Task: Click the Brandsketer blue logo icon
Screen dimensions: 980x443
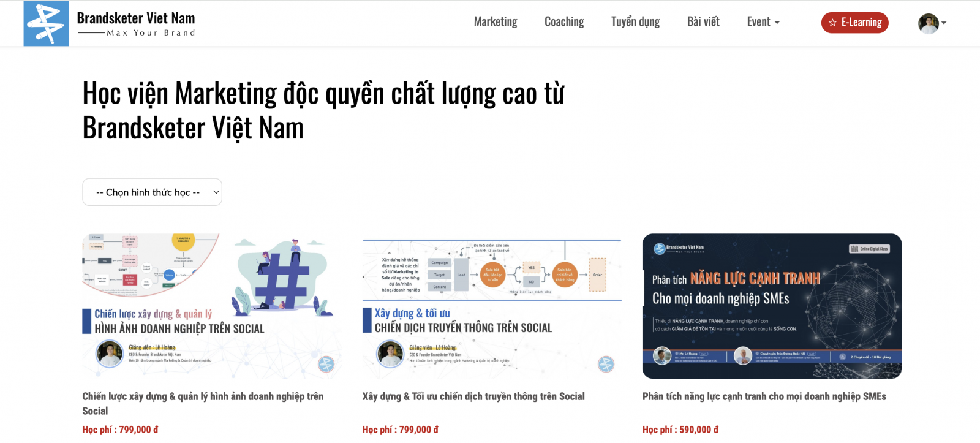Action: point(46,23)
